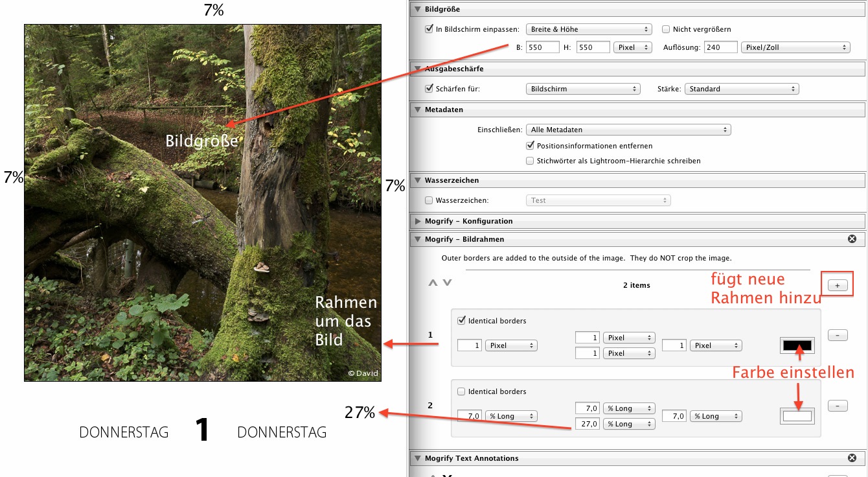
Task: Click the left border value field of border 1
Action: point(470,346)
